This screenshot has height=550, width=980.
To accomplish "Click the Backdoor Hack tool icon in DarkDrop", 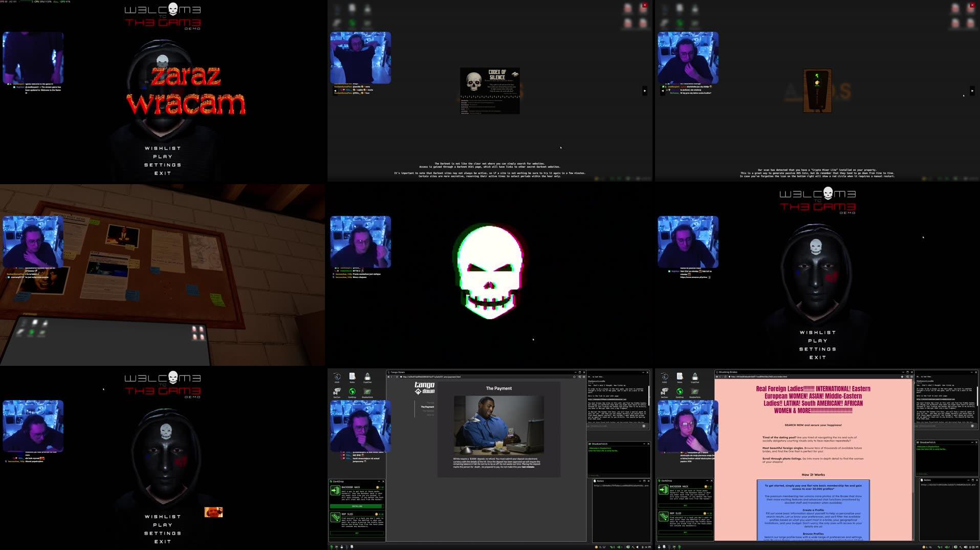I will click(336, 490).
